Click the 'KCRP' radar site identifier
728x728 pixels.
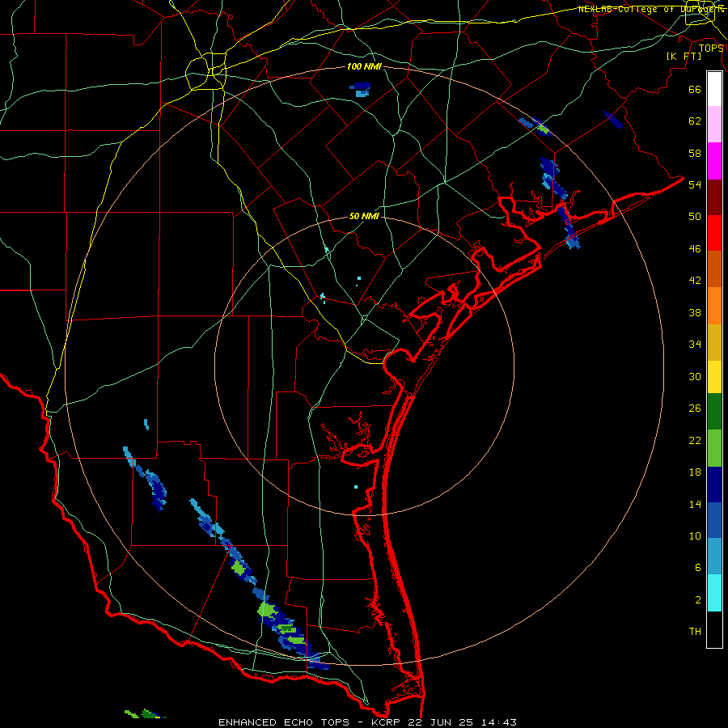(387, 722)
